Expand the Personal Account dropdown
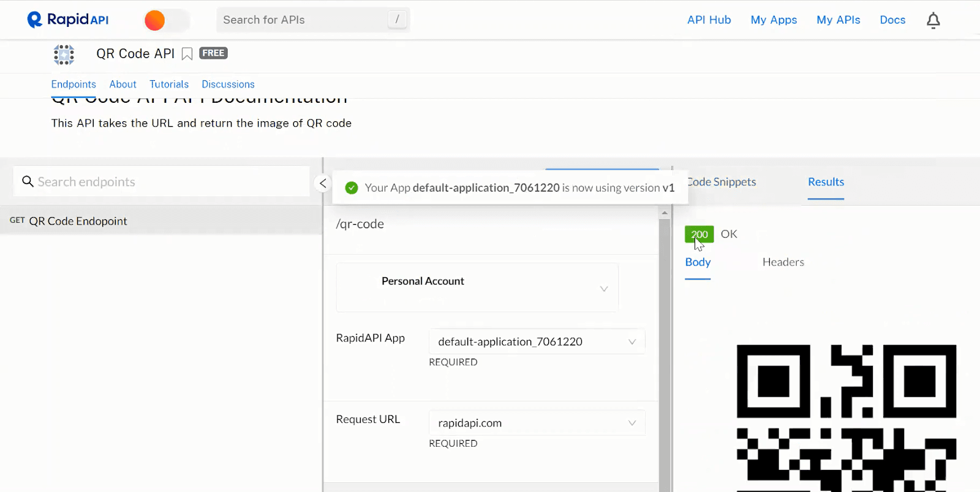 click(x=477, y=288)
